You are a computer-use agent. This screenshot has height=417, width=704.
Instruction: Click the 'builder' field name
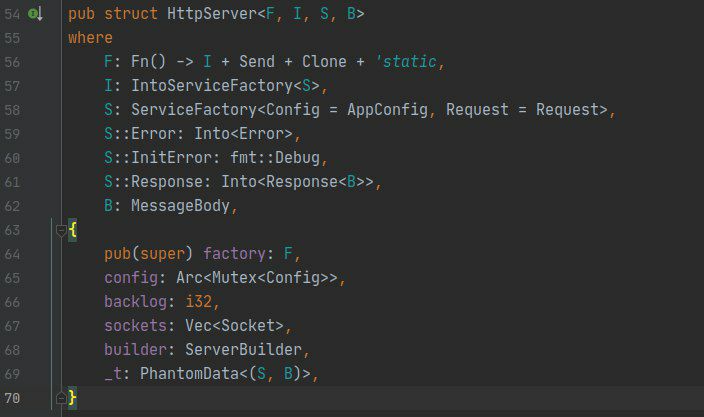(136, 350)
